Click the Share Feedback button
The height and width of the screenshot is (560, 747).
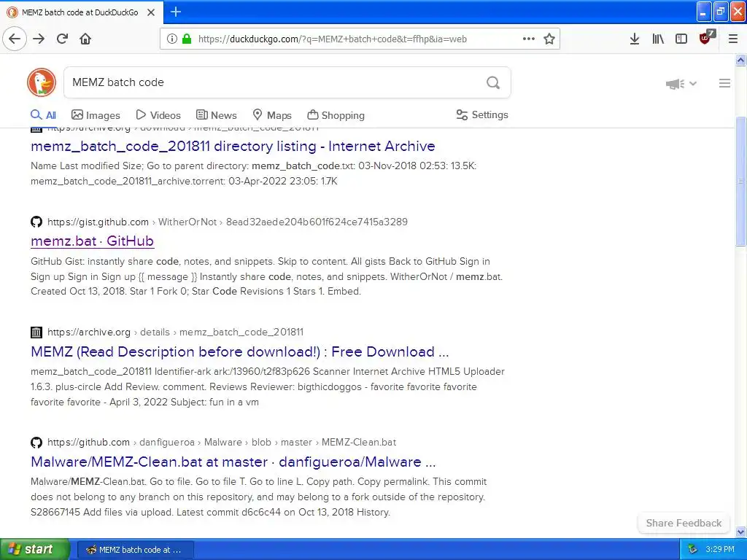(x=684, y=524)
